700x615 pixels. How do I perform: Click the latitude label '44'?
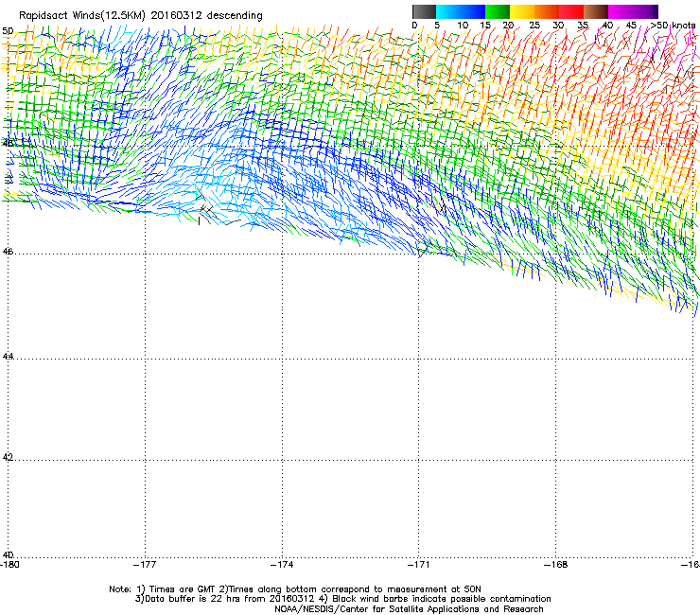(x=8, y=357)
